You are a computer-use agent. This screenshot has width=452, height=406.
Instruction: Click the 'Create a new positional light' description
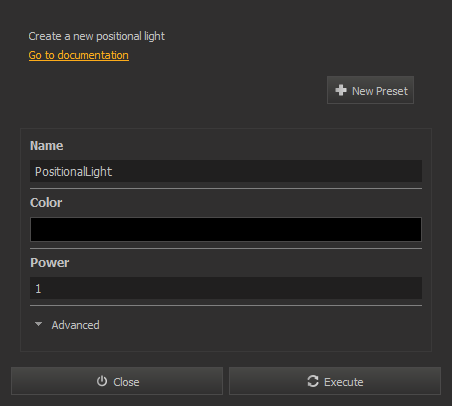pyautogui.click(x=97, y=36)
